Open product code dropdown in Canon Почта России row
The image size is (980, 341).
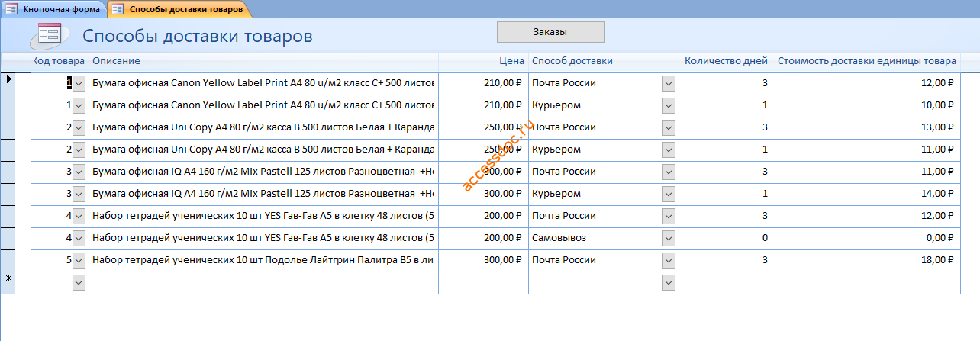[79, 83]
